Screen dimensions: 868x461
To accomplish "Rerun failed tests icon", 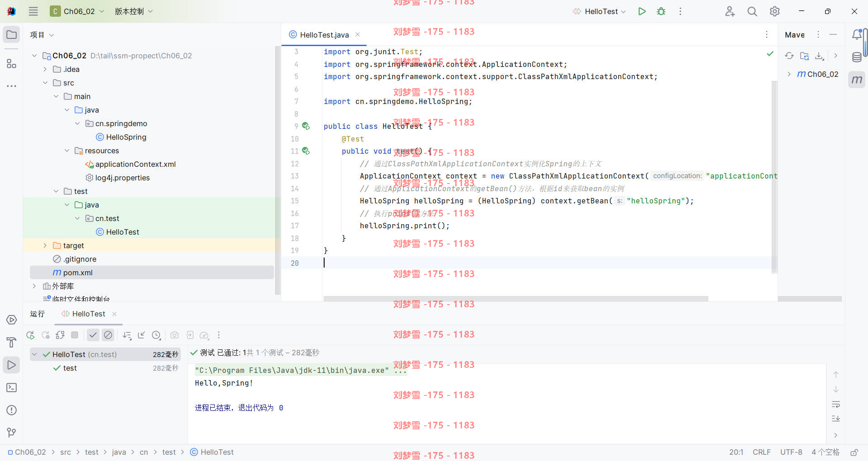I will point(46,335).
